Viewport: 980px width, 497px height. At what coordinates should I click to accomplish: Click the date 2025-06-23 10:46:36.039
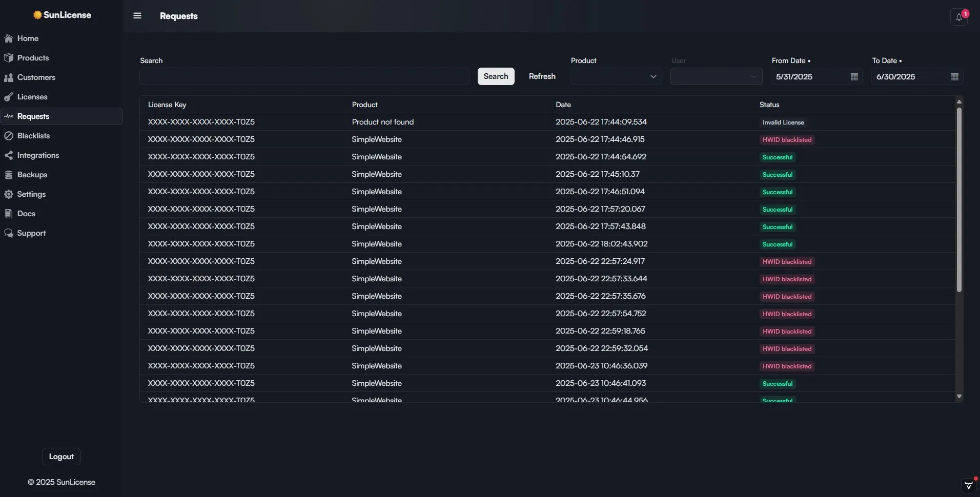tap(601, 366)
